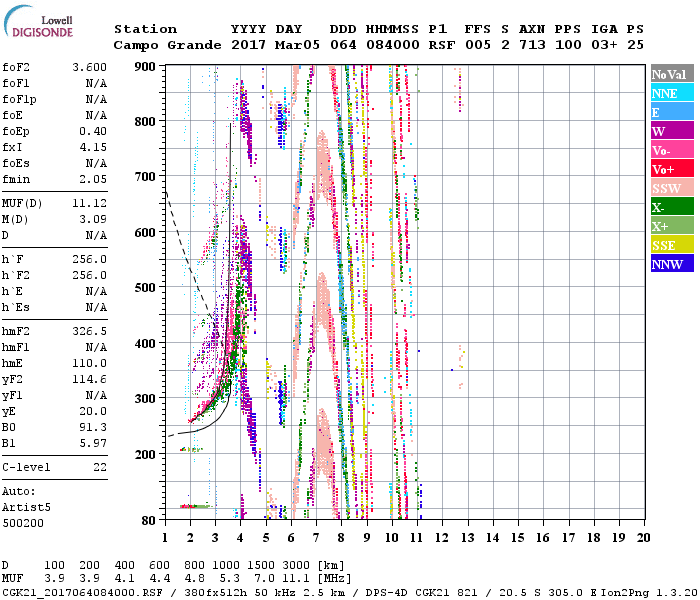Viewport: 700px width, 600px height.
Task: Click the Campo Grande station name
Action: tap(160, 45)
